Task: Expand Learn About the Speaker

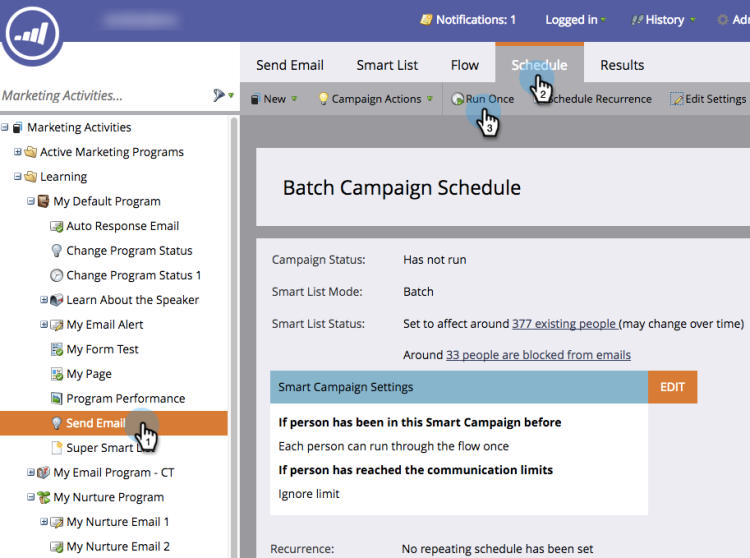Action: (x=44, y=300)
